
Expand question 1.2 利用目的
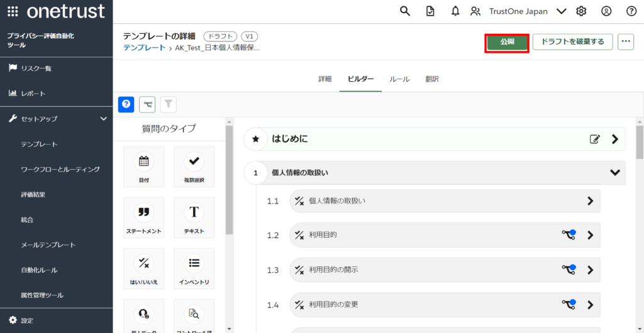pyautogui.click(x=590, y=235)
